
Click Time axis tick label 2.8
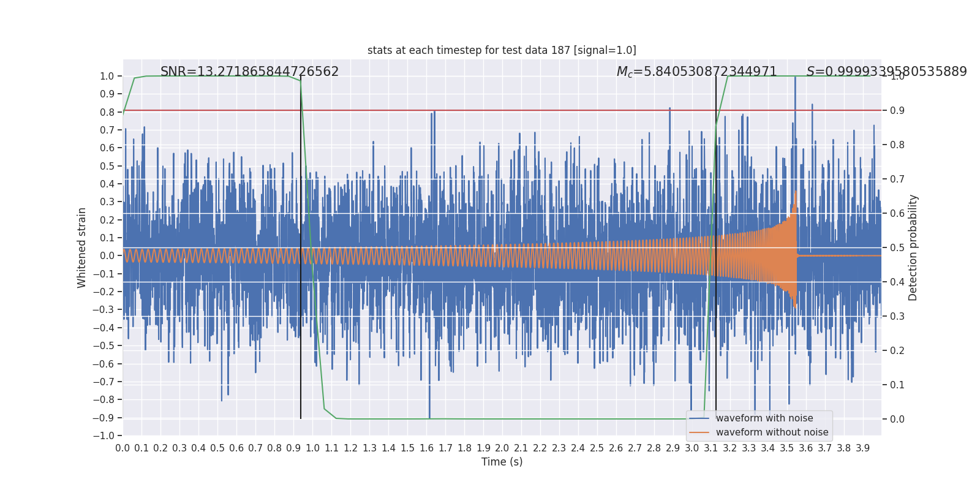click(x=654, y=448)
